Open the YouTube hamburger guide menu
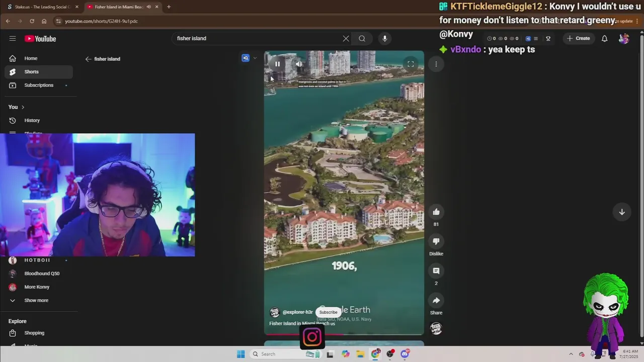The image size is (644, 362). coord(13,39)
